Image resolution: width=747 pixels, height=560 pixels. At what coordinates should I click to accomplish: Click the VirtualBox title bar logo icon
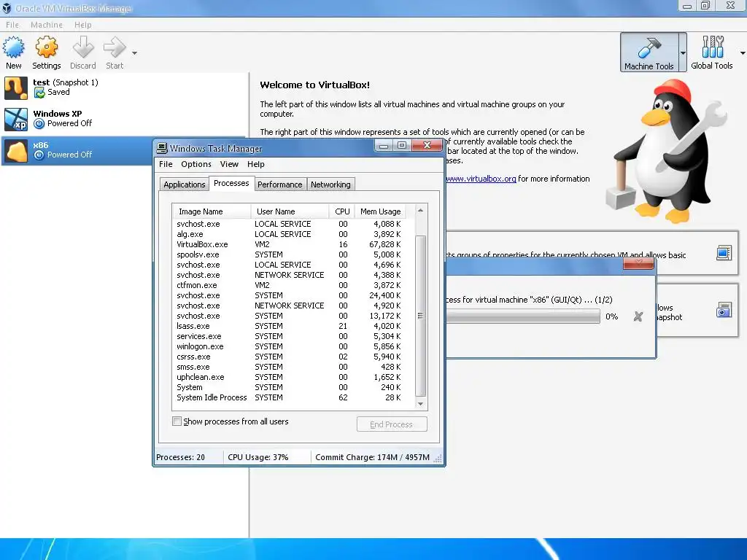(7, 8)
